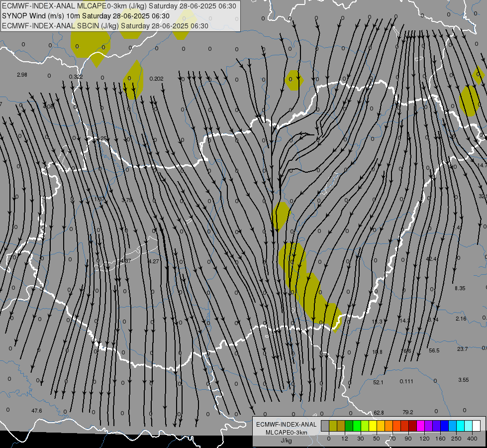Select the pure blue legend swatch

tap(445, 426)
